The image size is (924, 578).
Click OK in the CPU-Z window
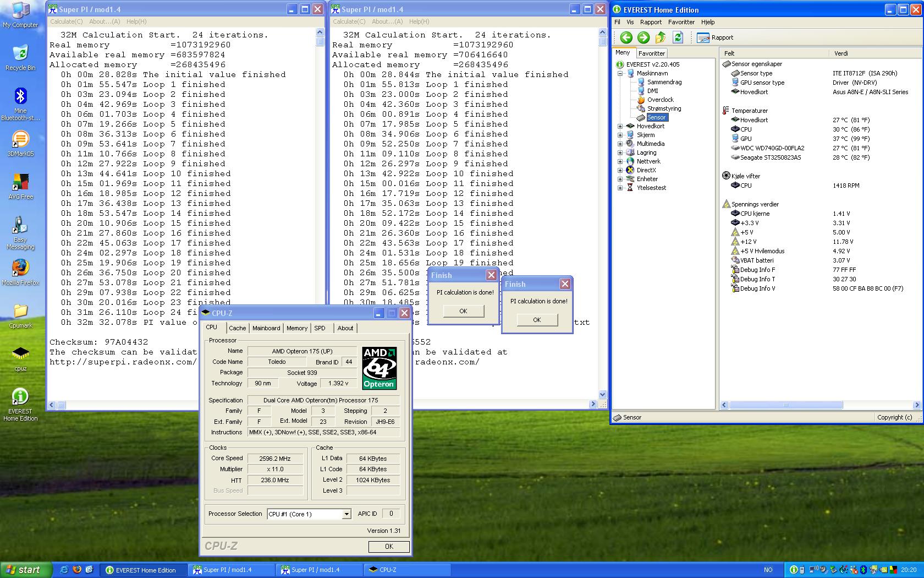389,547
